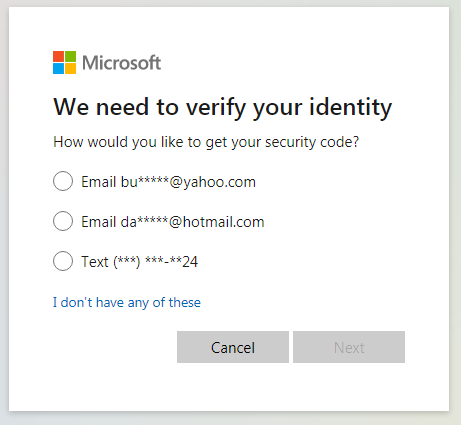Click the 'Email bu*****@yahoo.com' label
This screenshot has width=461, height=425.
coord(168,182)
